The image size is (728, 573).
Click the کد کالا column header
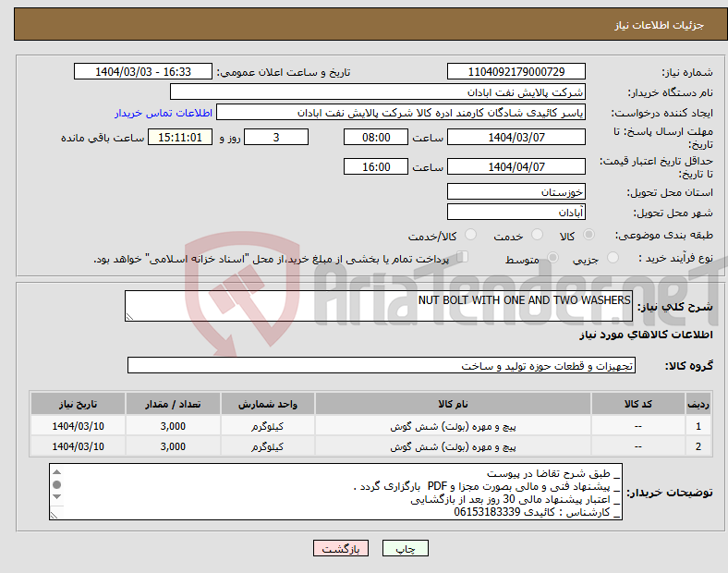click(x=638, y=404)
